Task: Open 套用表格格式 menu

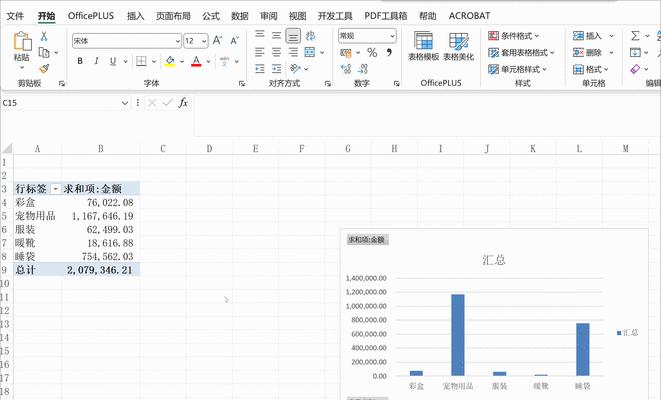Action: tap(521, 53)
